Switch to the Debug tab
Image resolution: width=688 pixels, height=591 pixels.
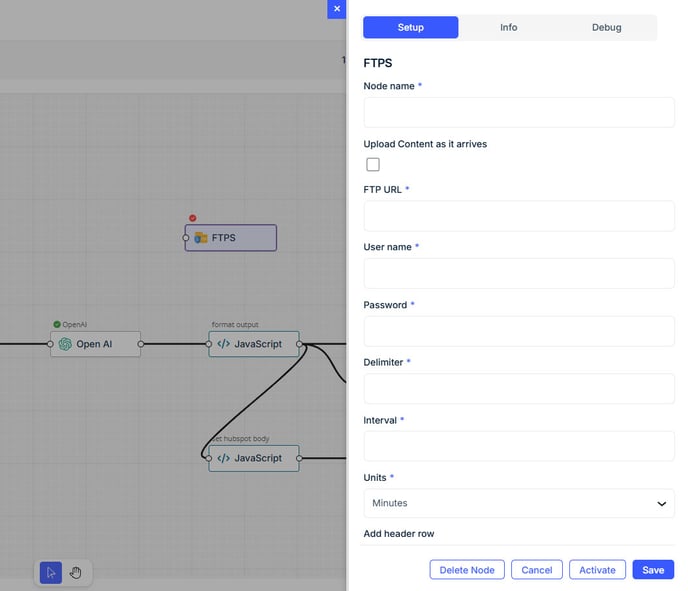(606, 27)
